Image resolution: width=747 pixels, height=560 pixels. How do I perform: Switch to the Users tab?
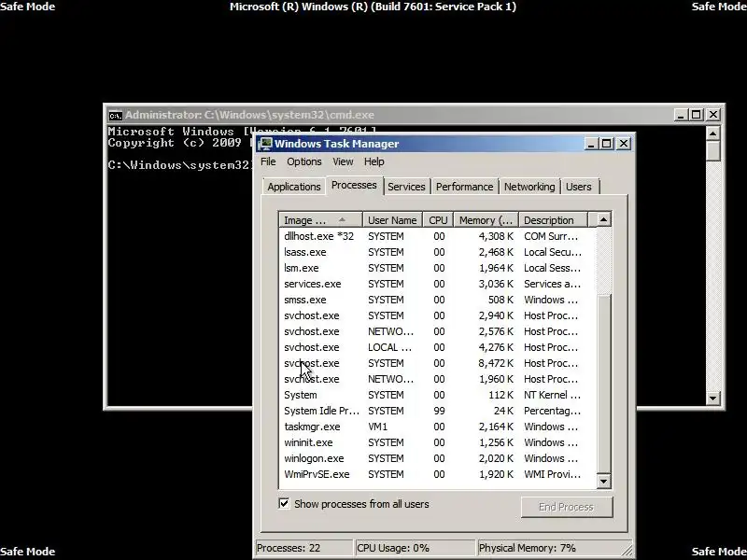579,187
